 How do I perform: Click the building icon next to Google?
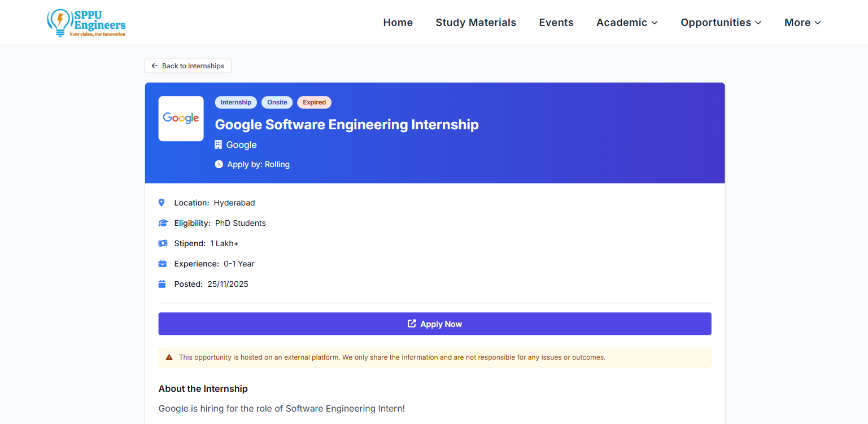click(218, 145)
